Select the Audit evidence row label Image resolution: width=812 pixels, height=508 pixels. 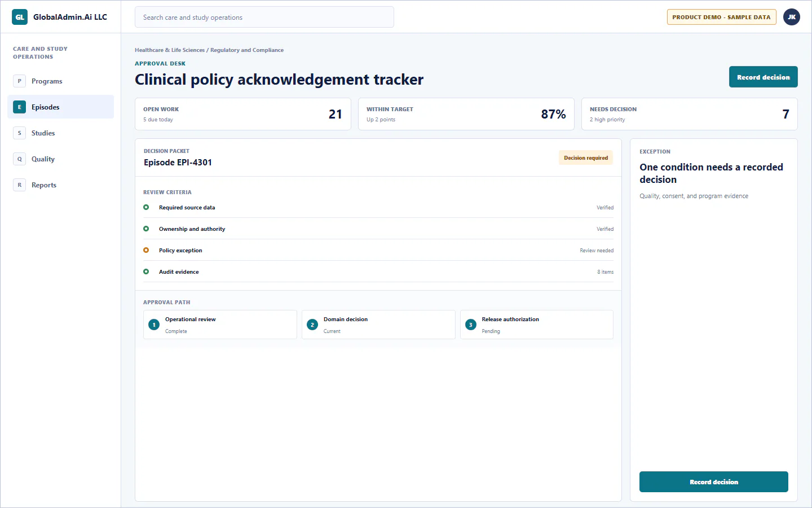click(x=179, y=272)
